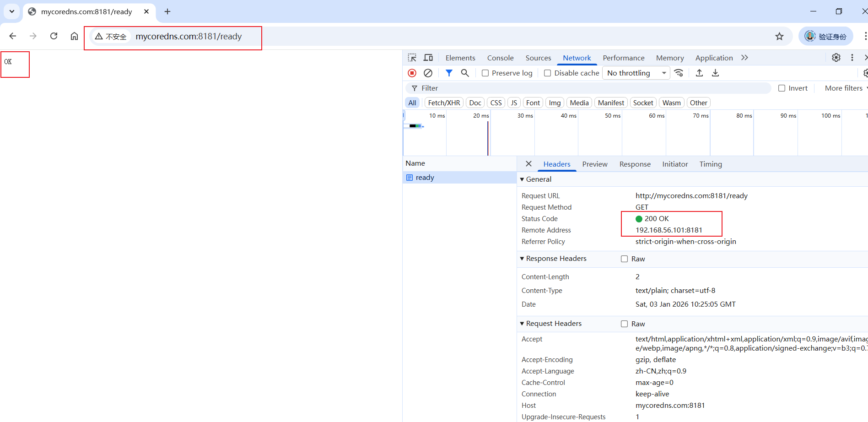This screenshot has width=868, height=422.
Task: Export HAR file download icon
Action: point(715,73)
